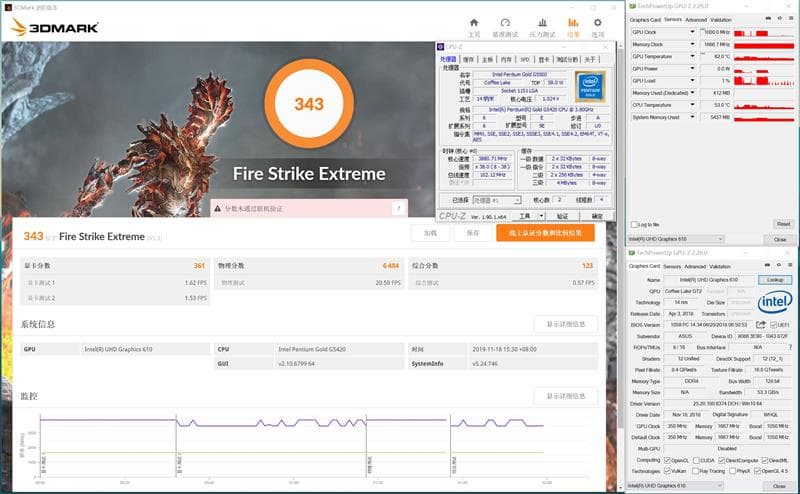
Task: Open the Validation tab in the GPU-Z Sensors window
Action: 721,20
